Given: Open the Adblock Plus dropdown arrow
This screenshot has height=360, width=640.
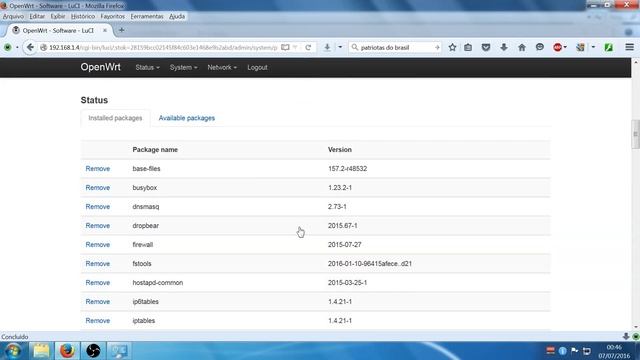Looking at the screenshot, I should 565,47.
